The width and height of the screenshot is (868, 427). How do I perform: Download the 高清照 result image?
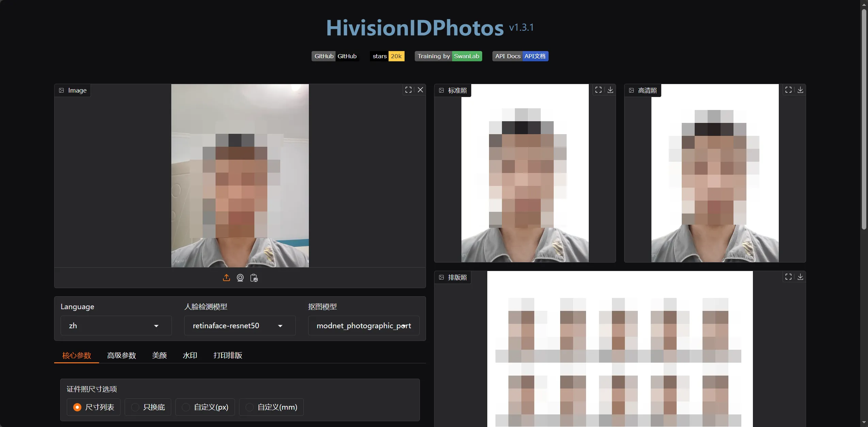point(800,90)
